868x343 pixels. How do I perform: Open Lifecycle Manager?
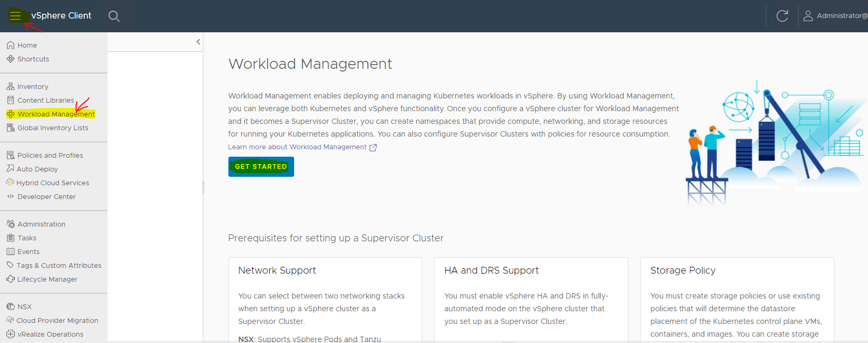pyautogui.click(x=47, y=279)
